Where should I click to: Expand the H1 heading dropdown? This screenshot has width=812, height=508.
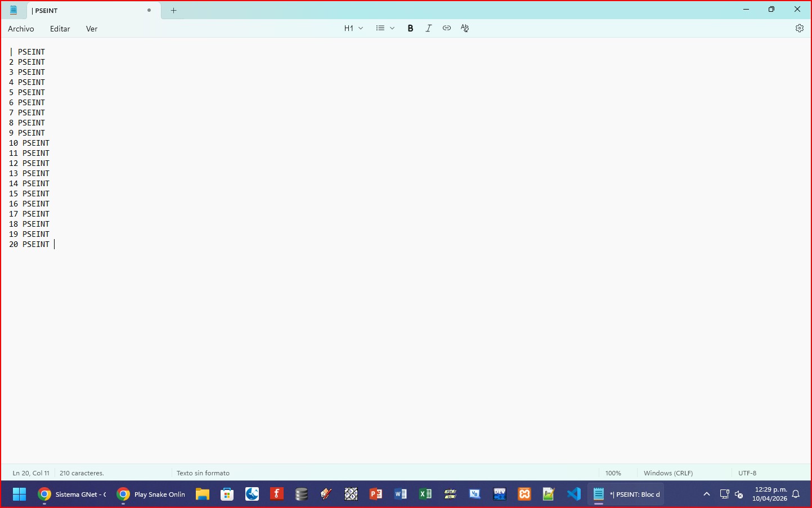[353, 28]
